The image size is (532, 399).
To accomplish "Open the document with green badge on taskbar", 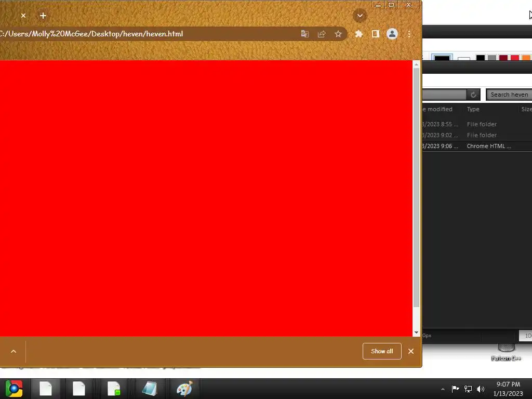I will point(114,389).
